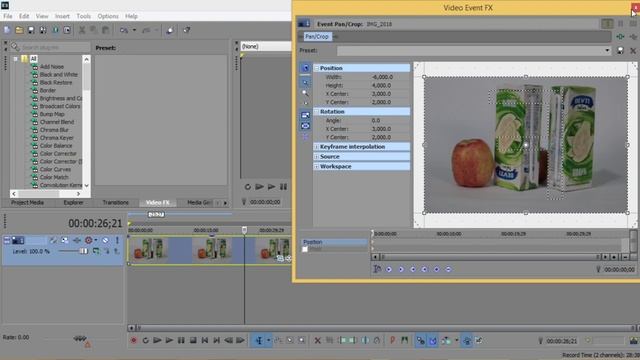Remove the selected plug-in in Video Event FX
Viewport: 640px width, 360px height.
(x=633, y=37)
